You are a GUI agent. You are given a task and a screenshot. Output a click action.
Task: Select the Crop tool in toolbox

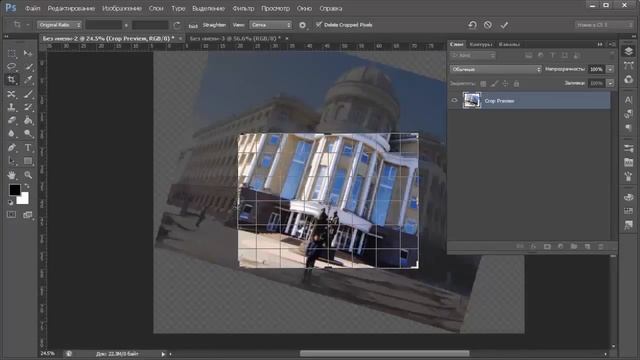click(11, 80)
